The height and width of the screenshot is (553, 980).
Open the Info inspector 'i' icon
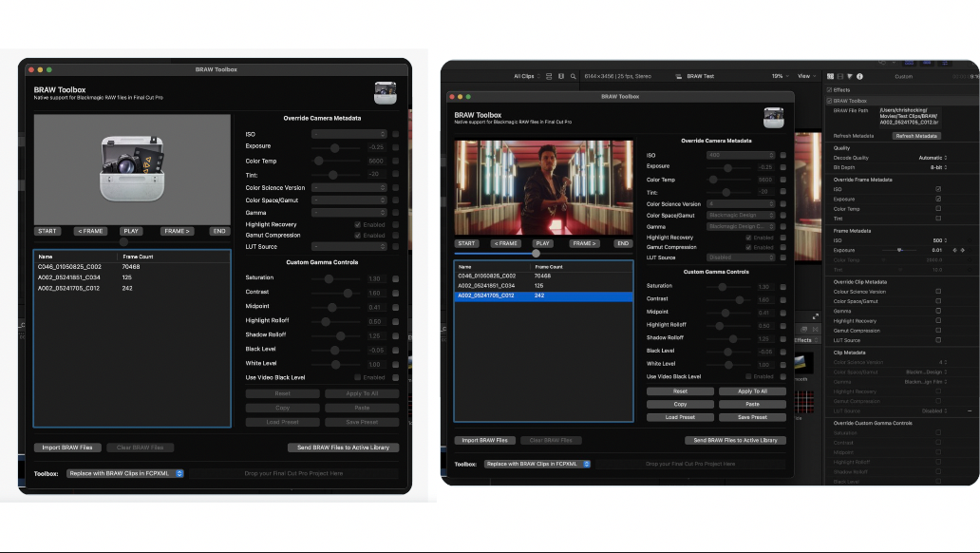click(859, 76)
